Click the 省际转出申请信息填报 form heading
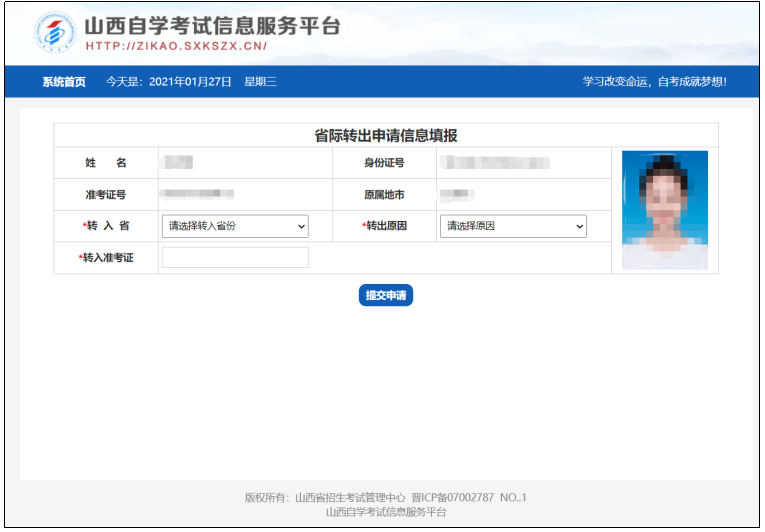The width and height of the screenshot is (765, 532). point(386,136)
